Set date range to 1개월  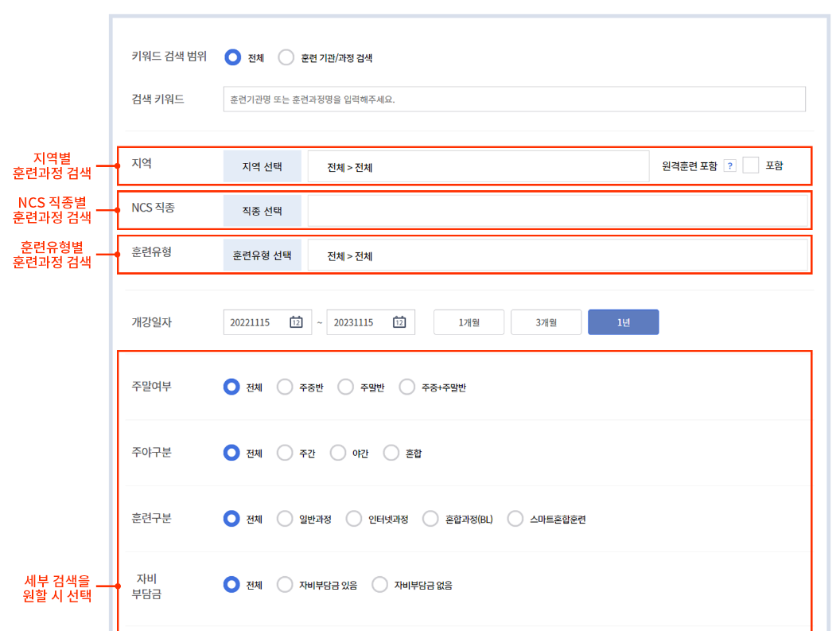pos(468,321)
